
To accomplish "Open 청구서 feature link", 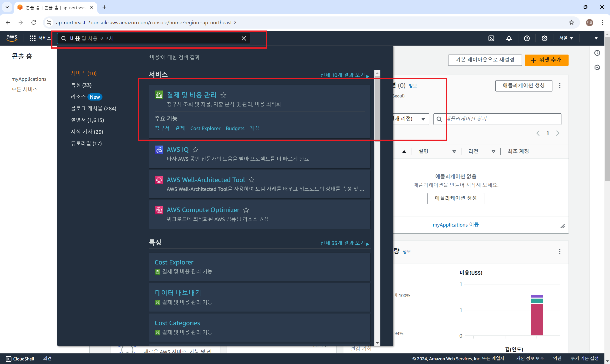I will [x=162, y=128].
